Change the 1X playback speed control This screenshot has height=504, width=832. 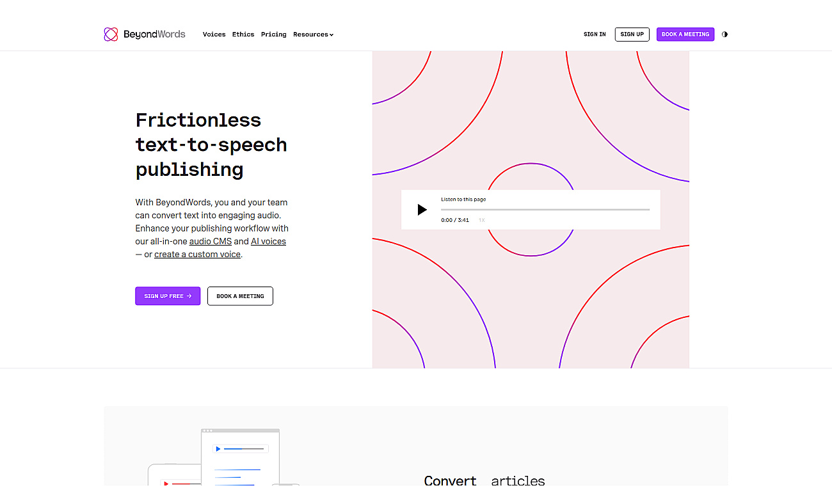coord(482,220)
